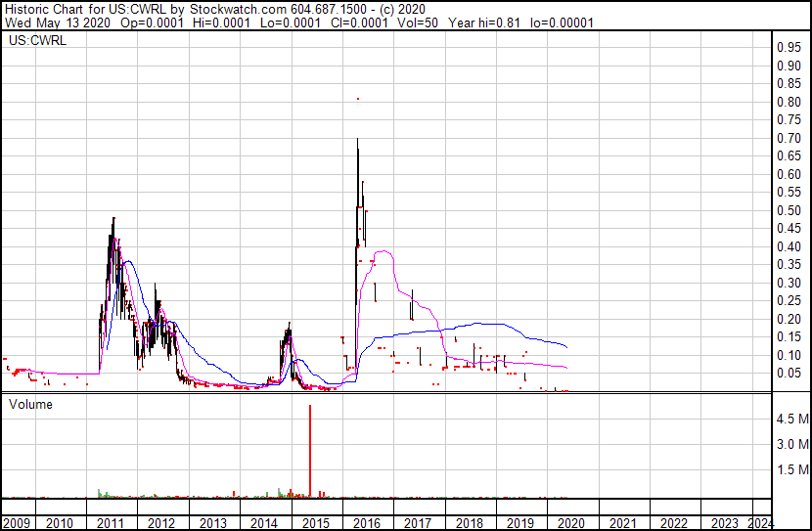The width and height of the screenshot is (812, 531).
Task: Select the 2020 year marker on the time axis
Action: pyautogui.click(x=571, y=523)
